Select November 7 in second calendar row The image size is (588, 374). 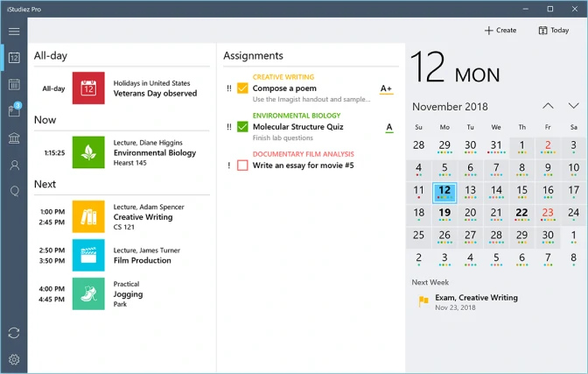click(x=496, y=170)
